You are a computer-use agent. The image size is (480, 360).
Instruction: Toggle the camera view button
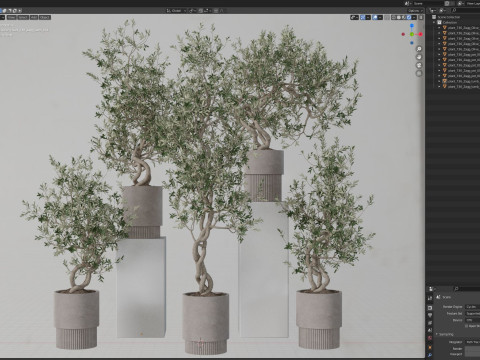(419, 65)
